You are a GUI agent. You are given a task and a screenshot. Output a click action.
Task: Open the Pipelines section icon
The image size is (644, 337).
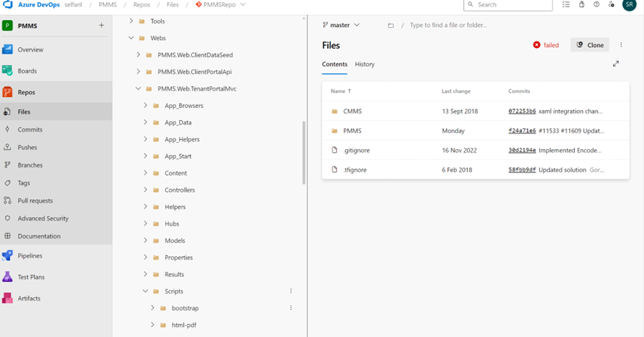7,256
